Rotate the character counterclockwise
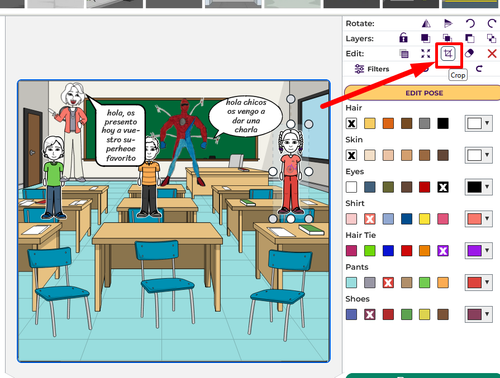This screenshot has width=500, height=378. (470, 24)
